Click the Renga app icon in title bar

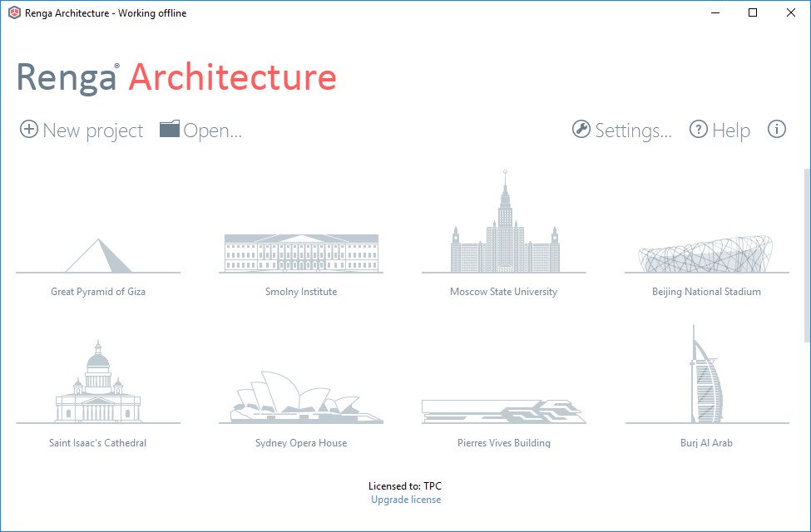14,13
